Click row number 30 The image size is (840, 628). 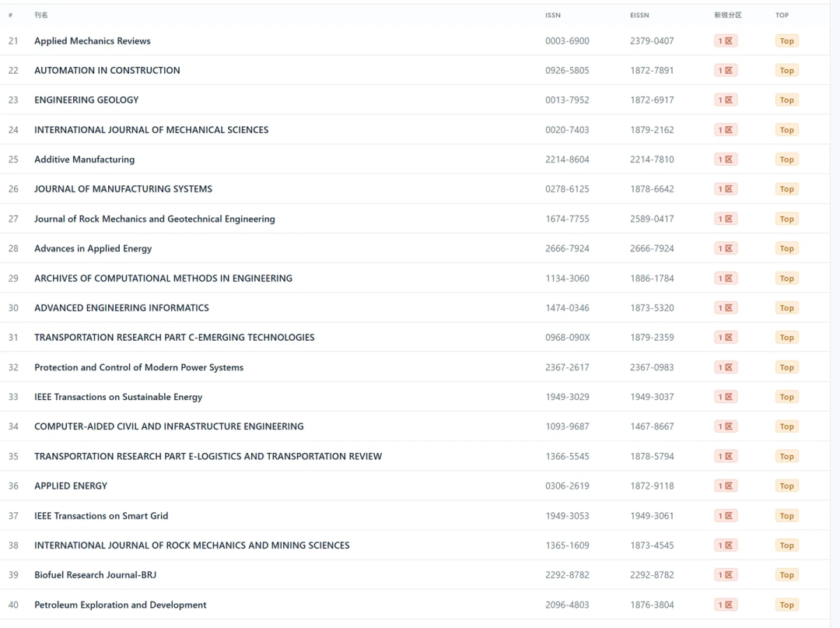(13, 307)
